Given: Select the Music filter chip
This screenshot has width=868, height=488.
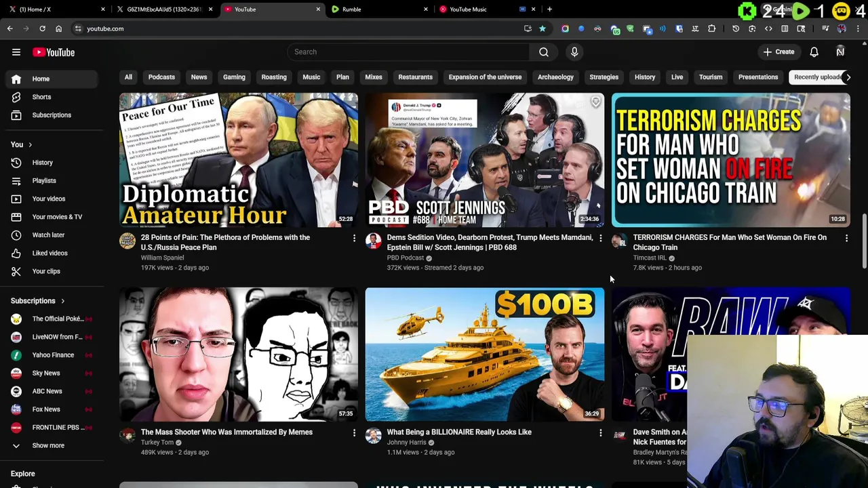Looking at the screenshot, I should pos(311,77).
